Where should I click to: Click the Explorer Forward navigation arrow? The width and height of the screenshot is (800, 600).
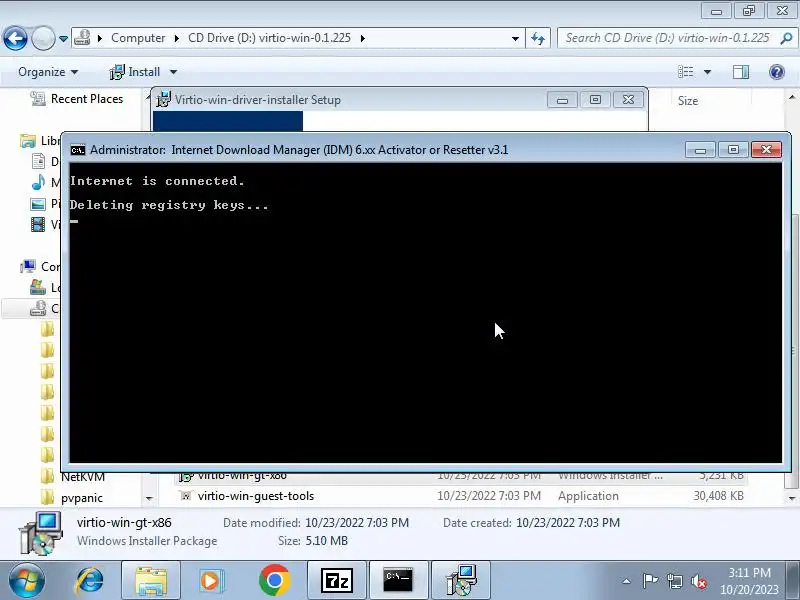pos(43,38)
